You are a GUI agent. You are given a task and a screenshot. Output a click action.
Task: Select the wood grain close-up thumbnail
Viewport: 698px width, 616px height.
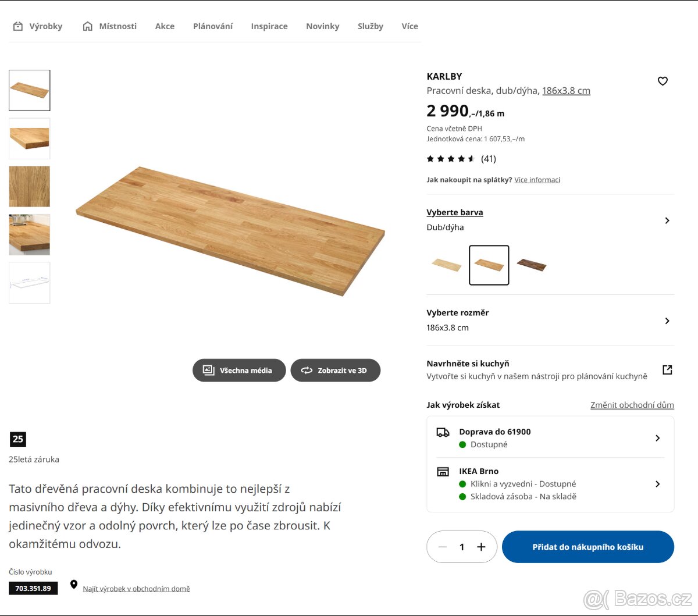(30, 187)
